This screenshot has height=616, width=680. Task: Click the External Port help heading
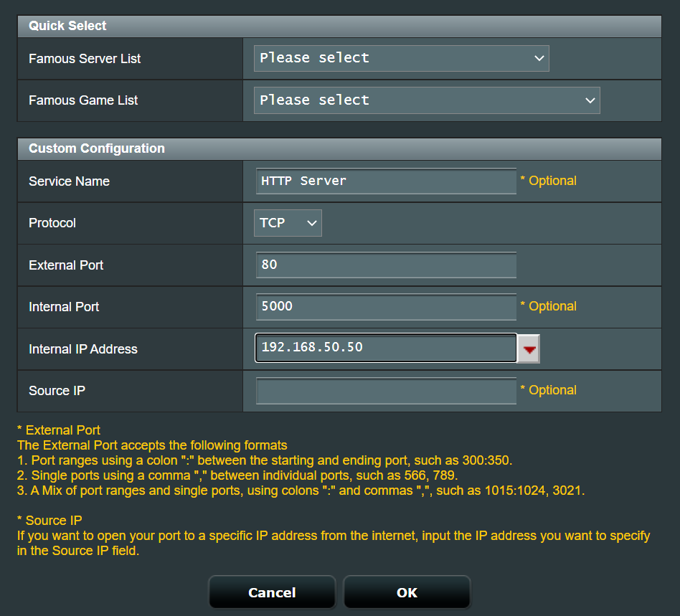click(x=59, y=430)
